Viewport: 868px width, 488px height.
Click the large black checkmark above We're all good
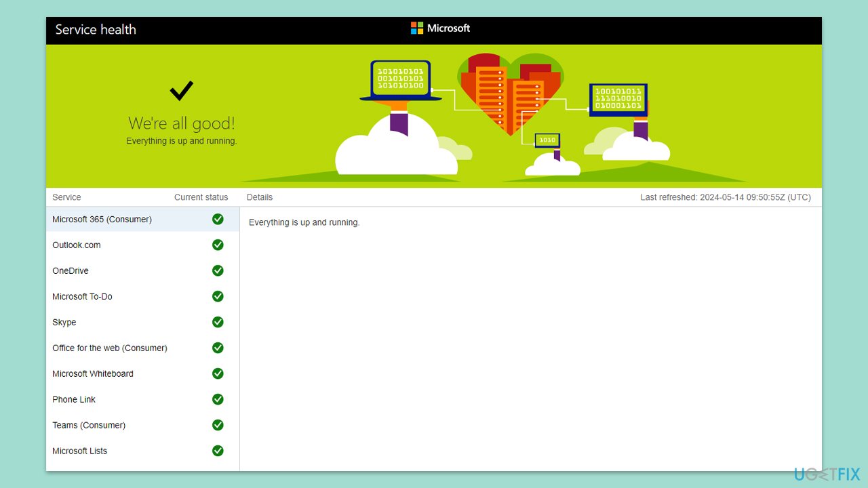[x=182, y=91]
